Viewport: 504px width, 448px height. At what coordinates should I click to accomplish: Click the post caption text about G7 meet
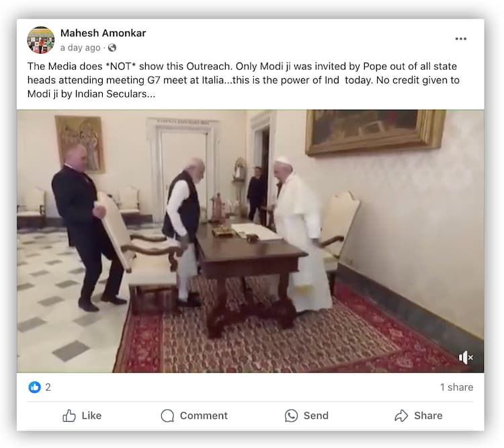243,80
